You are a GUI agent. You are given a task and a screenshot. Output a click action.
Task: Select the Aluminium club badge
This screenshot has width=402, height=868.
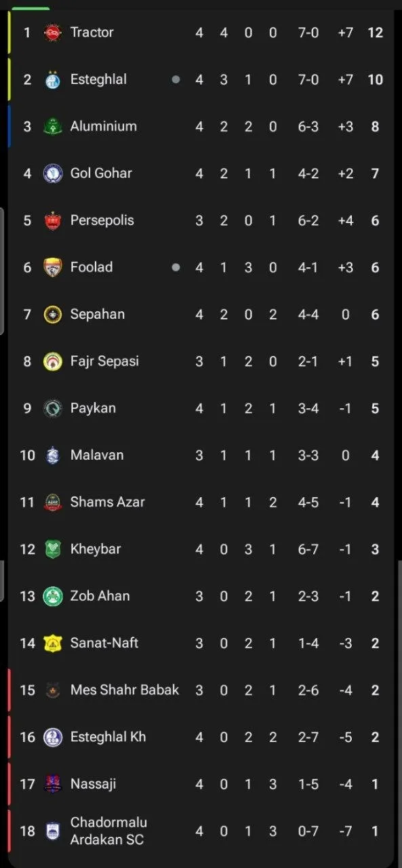[x=53, y=126]
